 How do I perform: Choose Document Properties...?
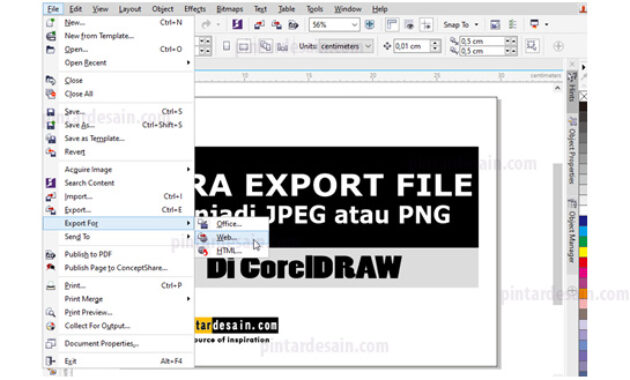click(119, 343)
